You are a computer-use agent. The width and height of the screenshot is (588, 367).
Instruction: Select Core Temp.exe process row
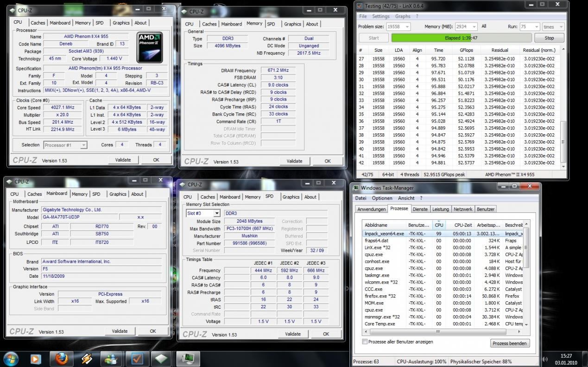443,324
